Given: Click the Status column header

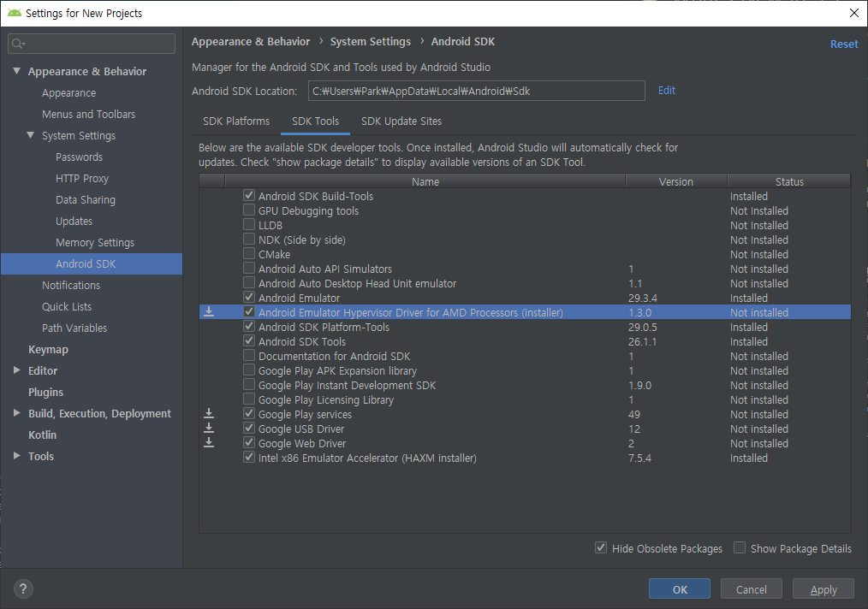Looking at the screenshot, I should [x=789, y=181].
